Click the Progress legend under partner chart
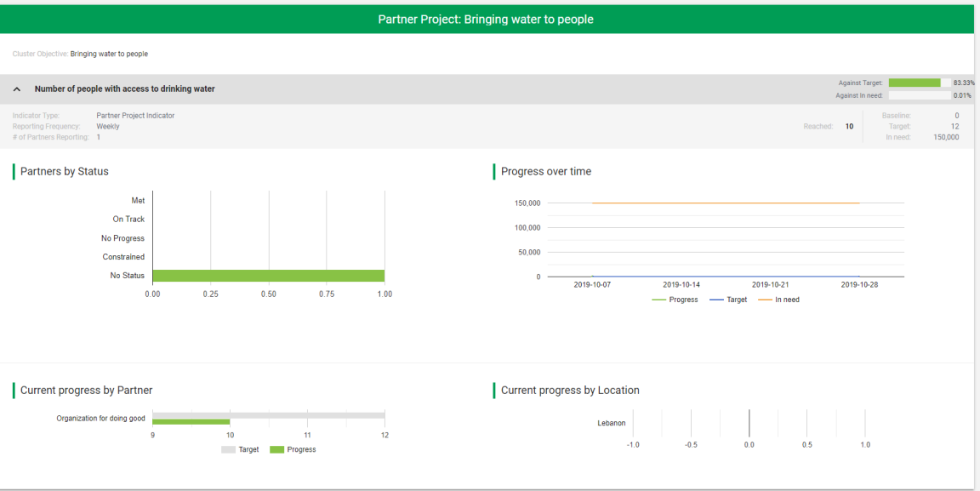This screenshot has height=491, width=980. [x=293, y=449]
